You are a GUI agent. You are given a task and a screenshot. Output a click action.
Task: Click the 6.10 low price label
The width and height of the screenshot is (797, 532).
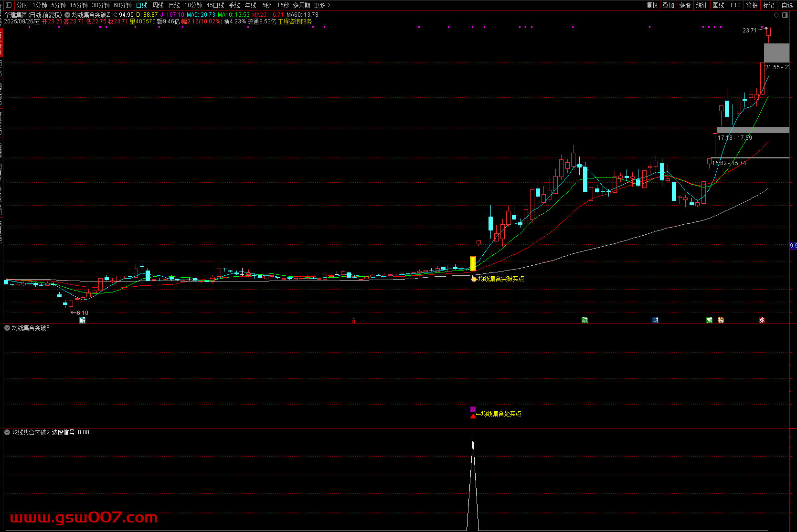click(x=83, y=313)
